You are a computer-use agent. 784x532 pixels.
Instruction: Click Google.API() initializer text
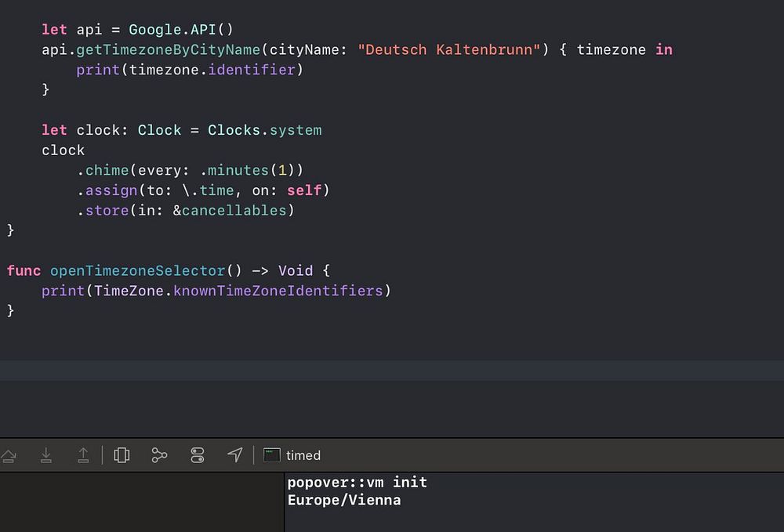point(181,30)
